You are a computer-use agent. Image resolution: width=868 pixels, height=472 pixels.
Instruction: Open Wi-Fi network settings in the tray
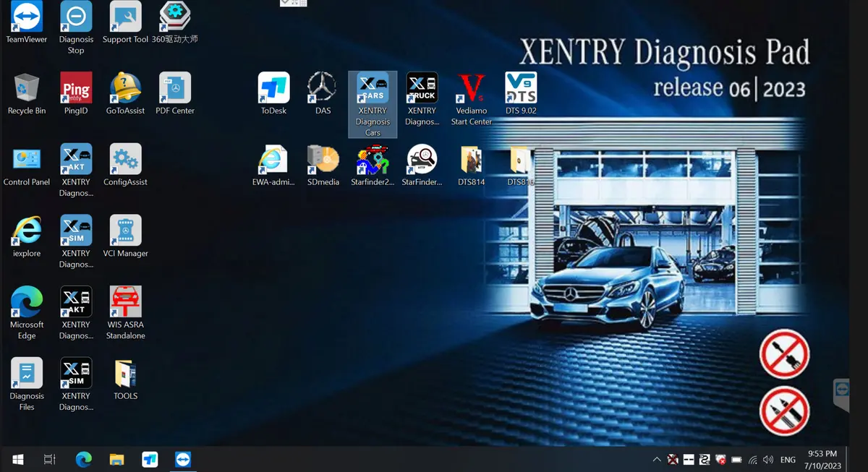coord(752,459)
